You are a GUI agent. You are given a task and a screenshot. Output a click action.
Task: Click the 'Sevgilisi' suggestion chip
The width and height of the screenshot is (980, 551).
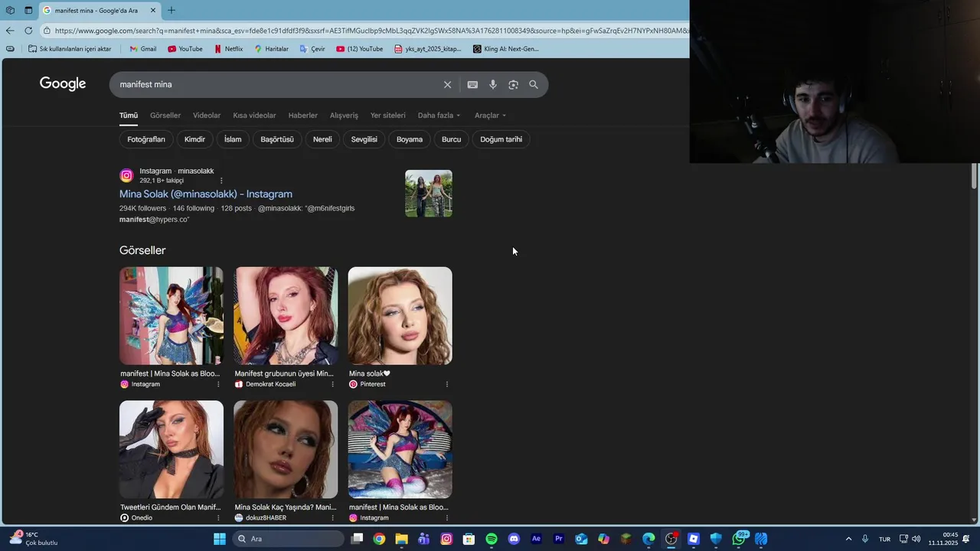pos(364,139)
